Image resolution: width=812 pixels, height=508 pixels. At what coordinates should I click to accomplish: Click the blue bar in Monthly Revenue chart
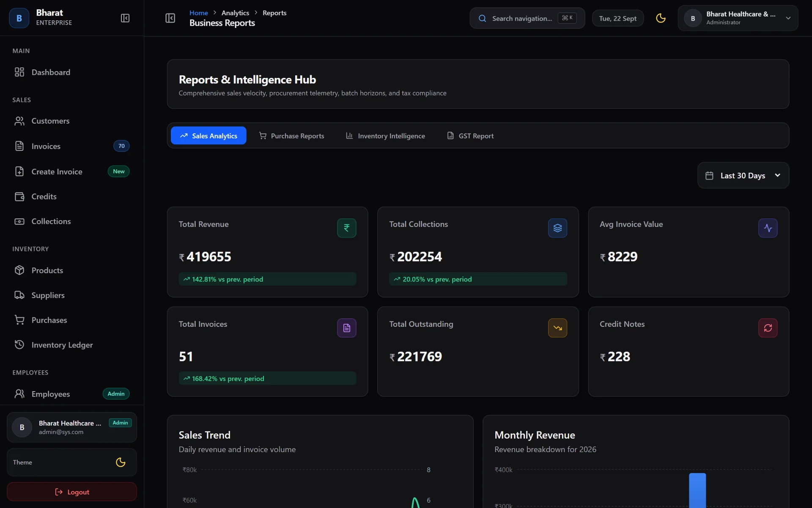pyautogui.click(x=697, y=490)
